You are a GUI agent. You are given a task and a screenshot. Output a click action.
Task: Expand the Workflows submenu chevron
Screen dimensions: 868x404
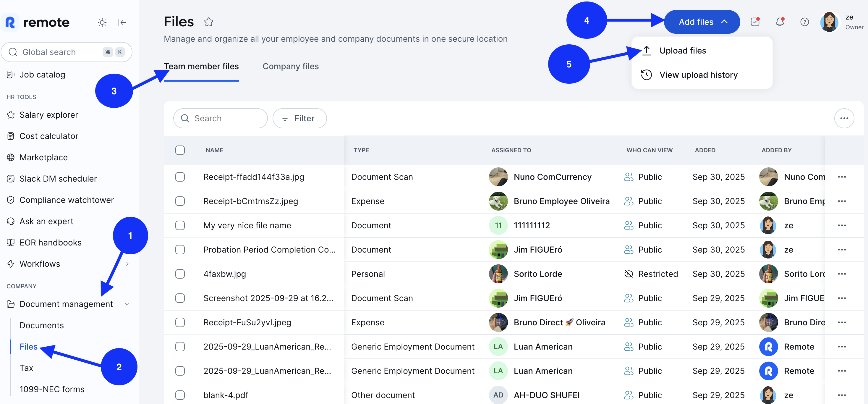pyautogui.click(x=127, y=264)
